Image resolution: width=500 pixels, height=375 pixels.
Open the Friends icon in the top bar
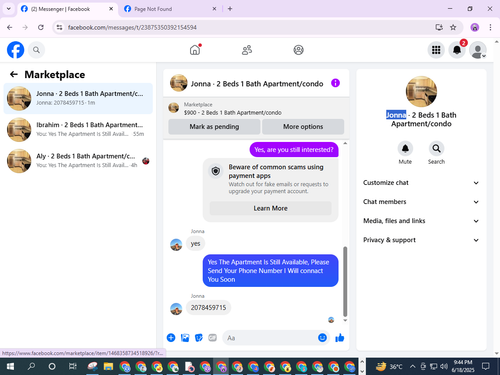[247, 50]
